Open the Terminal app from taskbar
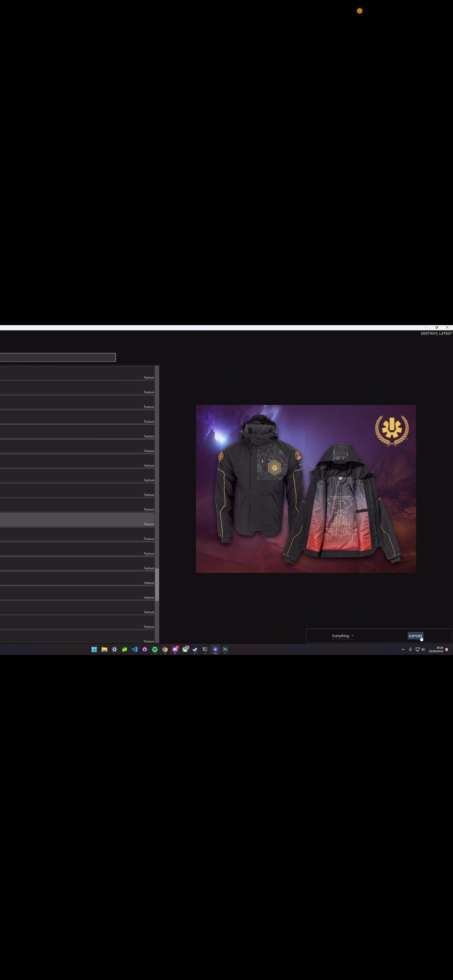Viewport: 453px width, 980px height. (x=205, y=649)
